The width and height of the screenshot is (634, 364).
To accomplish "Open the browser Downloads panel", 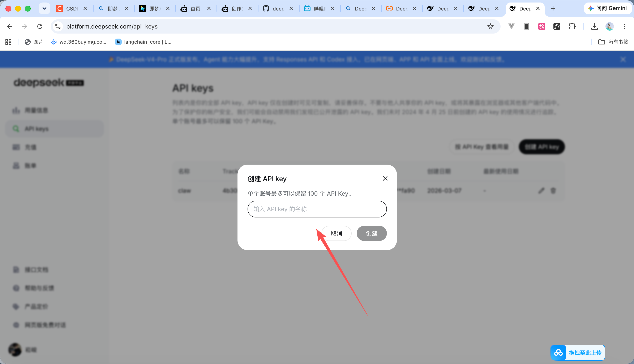I will (x=595, y=26).
